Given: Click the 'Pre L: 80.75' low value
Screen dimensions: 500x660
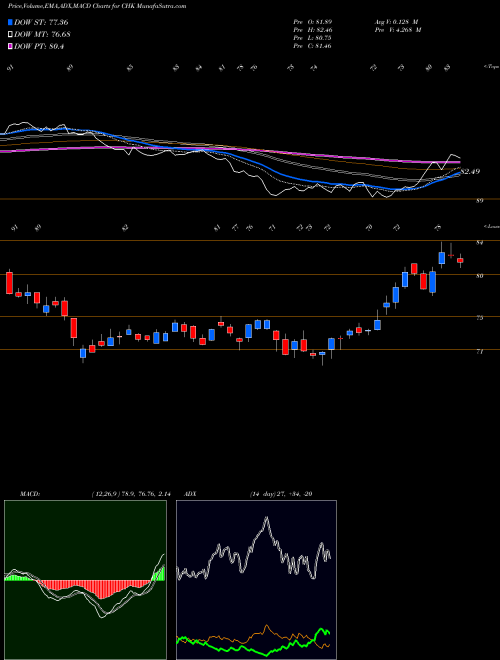Looking at the screenshot, I should click(x=312, y=38).
